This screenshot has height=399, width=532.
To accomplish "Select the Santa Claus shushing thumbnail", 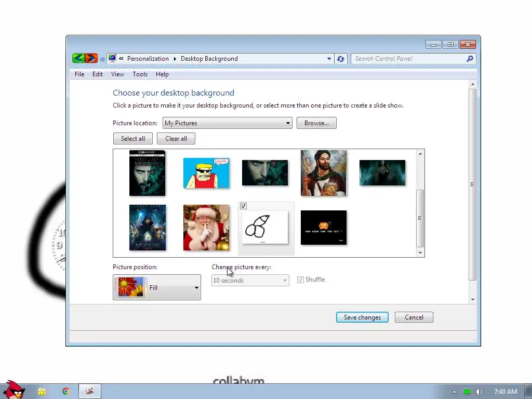I will point(206,228).
